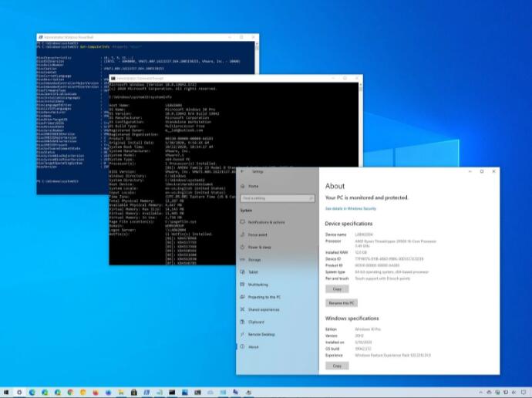The image size is (532, 398).
Task: Click the Cortana circle icon on taskbar
Action: pyautogui.click(x=19, y=393)
